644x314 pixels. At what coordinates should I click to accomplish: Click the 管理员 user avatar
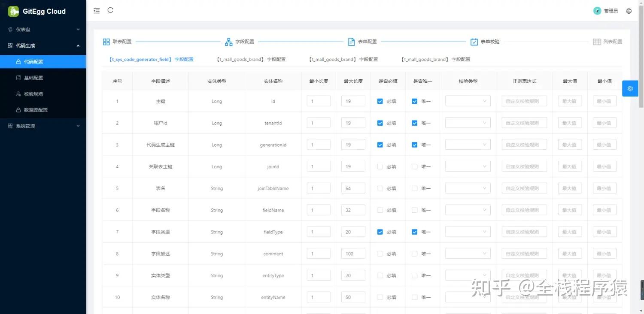pos(597,11)
